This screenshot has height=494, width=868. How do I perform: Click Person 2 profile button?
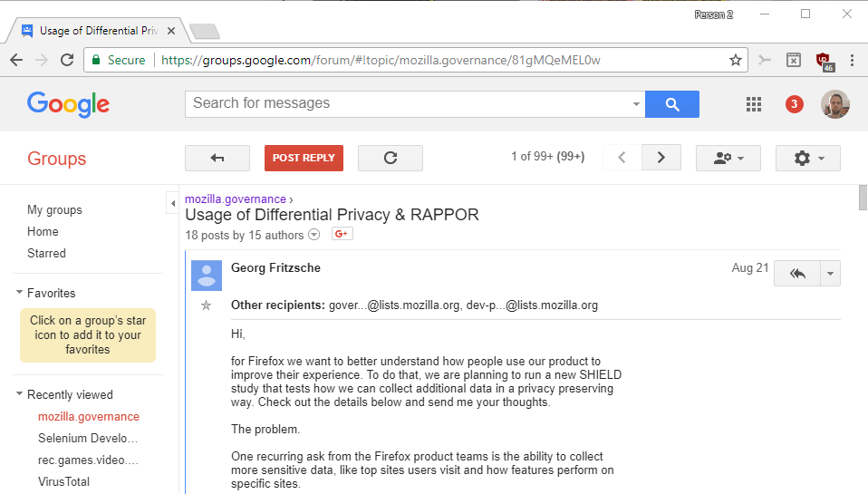714,15
